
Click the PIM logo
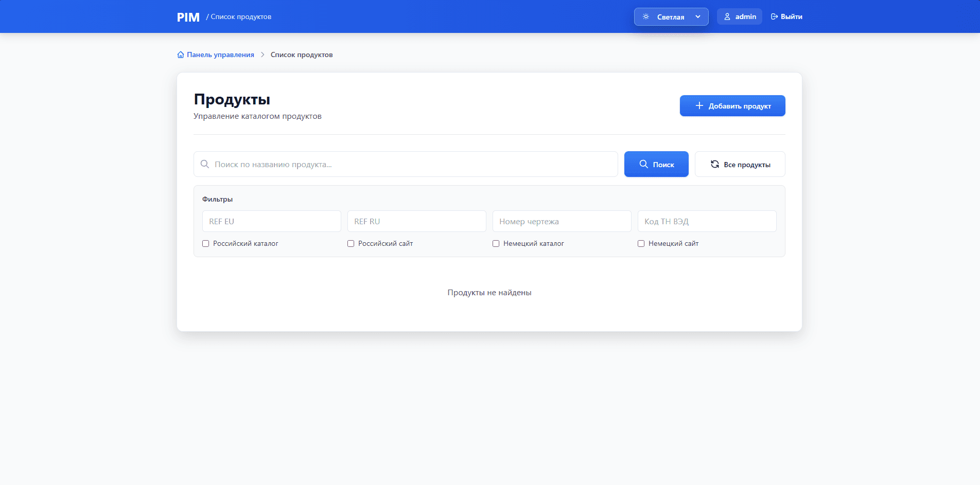(188, 17)
